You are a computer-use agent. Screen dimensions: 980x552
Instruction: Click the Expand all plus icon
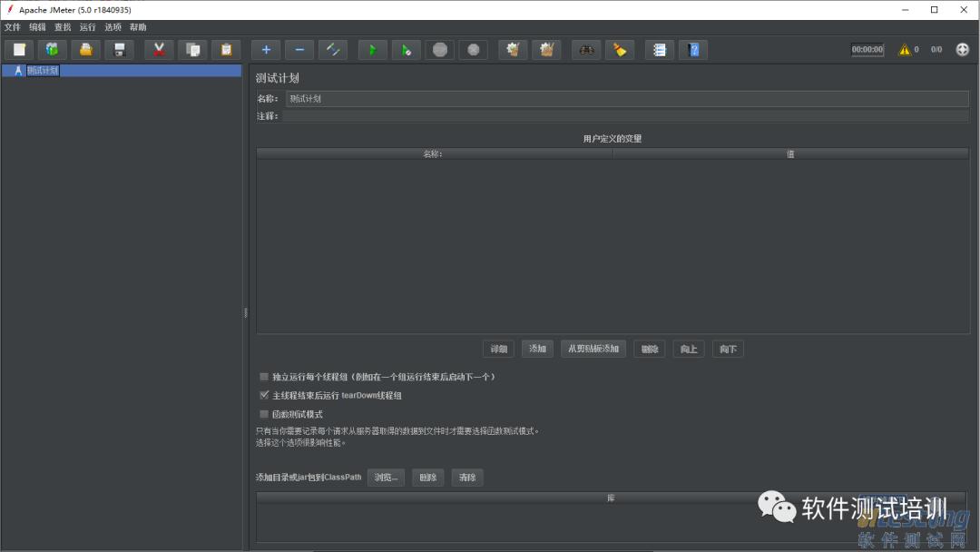click(266, 50)
